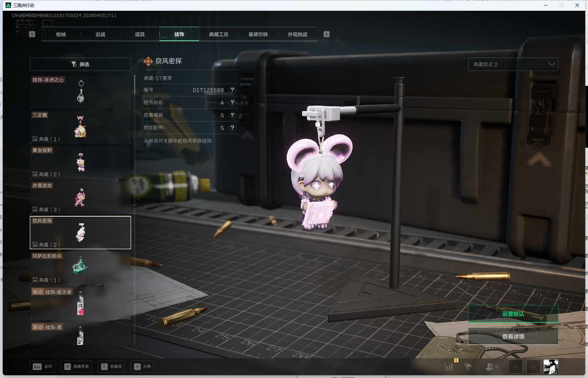
Task: Go to the 外观挑战 tab
Action: [297, 34]
